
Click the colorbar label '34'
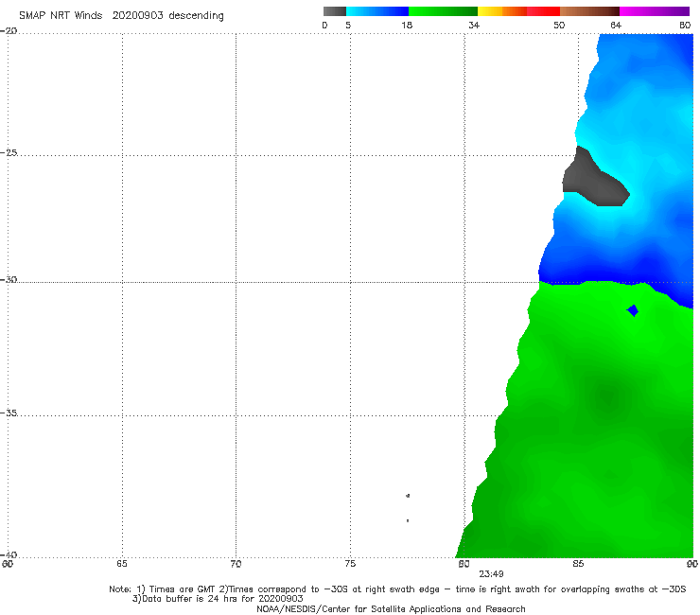click(x=474, y=25)
